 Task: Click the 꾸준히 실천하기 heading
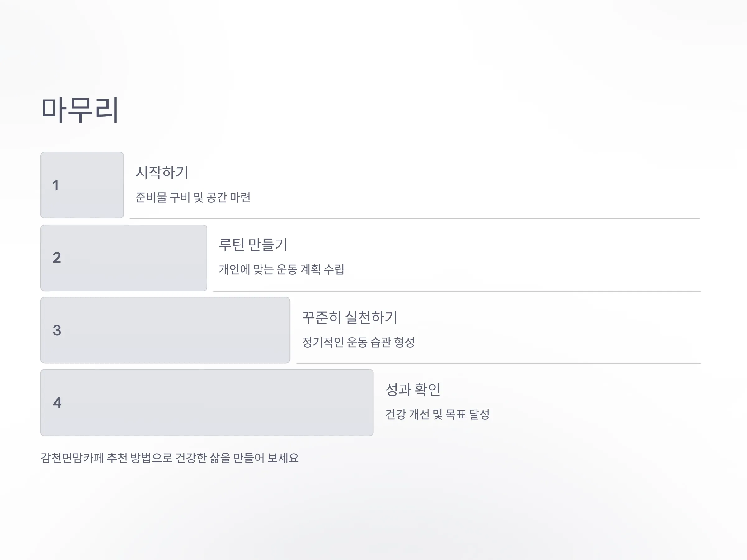pos(350,317)
